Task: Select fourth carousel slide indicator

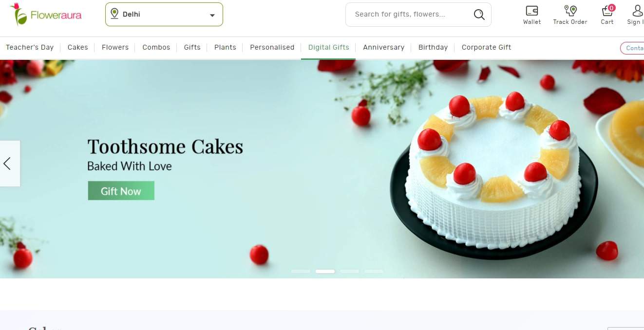Action: (374, 271)
